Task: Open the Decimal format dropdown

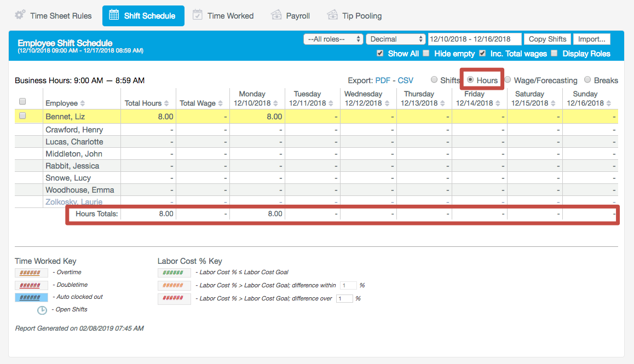Action: click(x=395, y=39)
